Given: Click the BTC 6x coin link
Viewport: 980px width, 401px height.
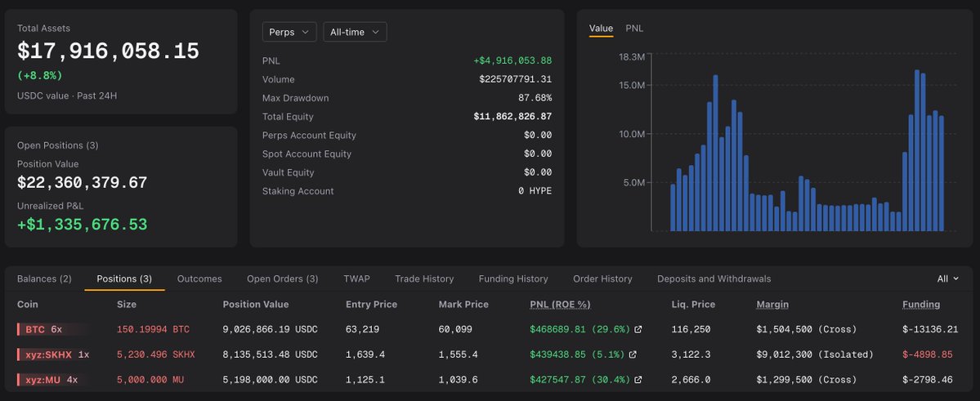Looking at the screenshot, I should [x=44, y=329].
